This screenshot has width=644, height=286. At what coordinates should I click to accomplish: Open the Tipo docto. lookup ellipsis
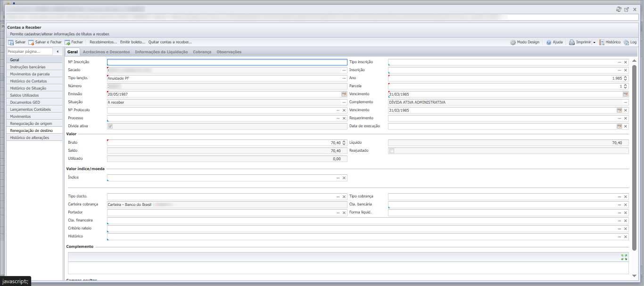[x=338, y=197]
